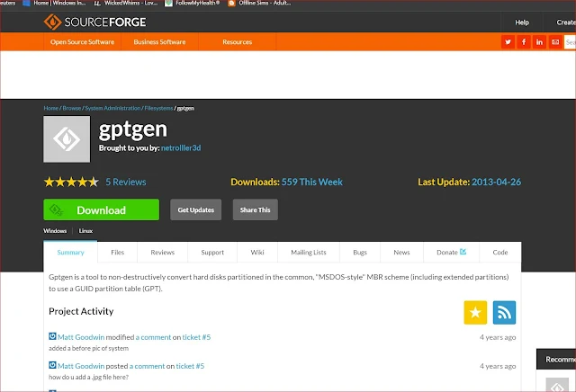
Task: Switch to the Support tab
Action: [212, 252]
